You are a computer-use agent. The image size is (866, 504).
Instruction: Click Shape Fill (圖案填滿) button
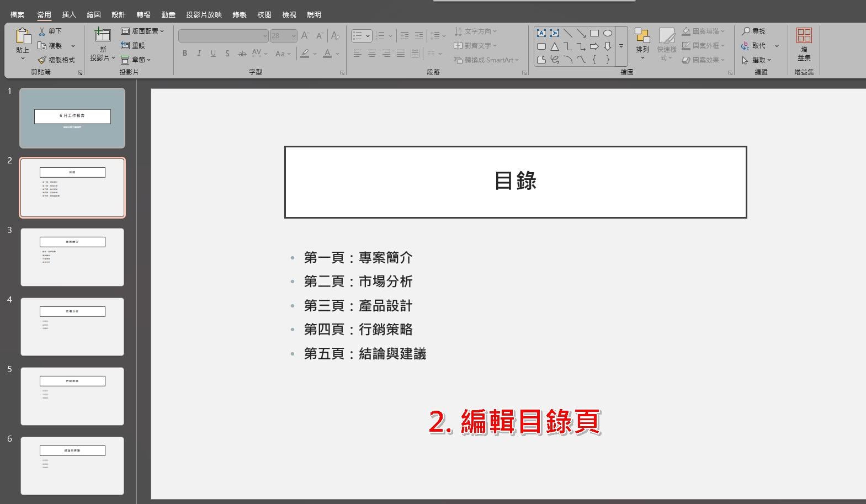(x=703, y=31)
